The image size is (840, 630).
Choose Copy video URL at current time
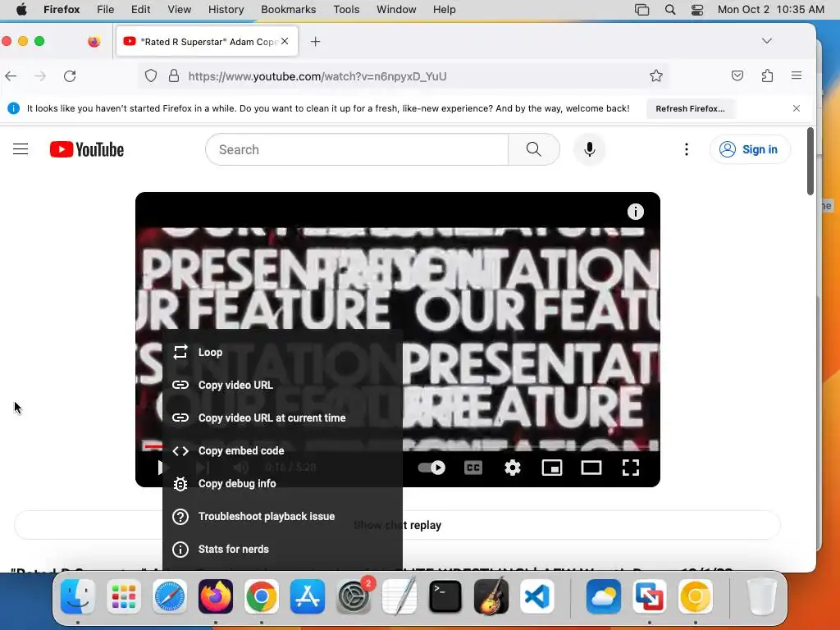click(282, 418)
